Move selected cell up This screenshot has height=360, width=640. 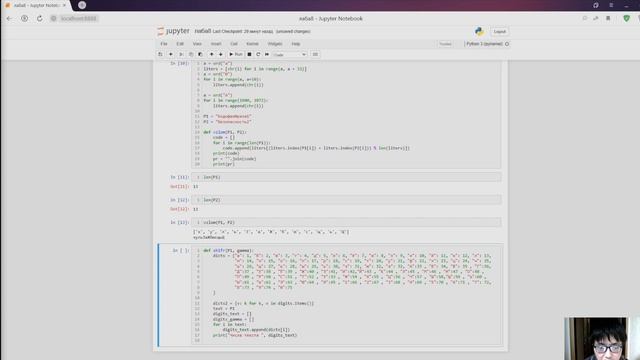pyautogui.click(x=211, y=54)
